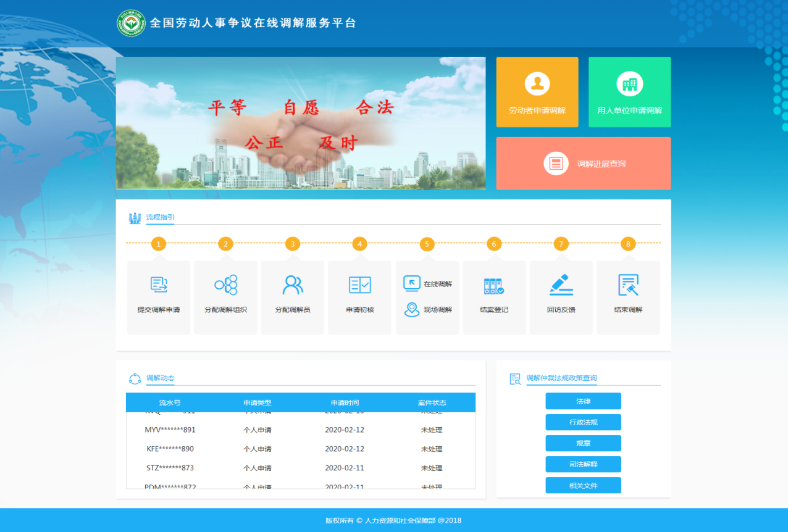The image size is (788, 532).
Task: Click the 分配调解组织 step label
Action: 226,310
